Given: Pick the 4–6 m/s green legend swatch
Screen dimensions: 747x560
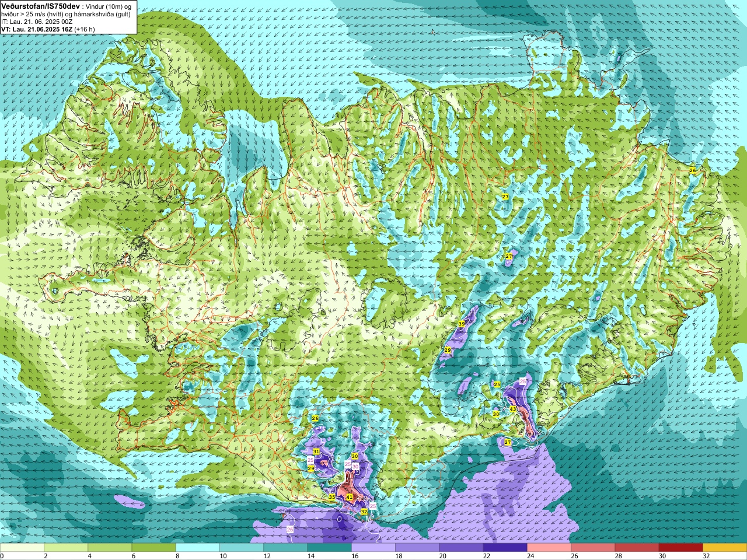Looking at the screenshot, I should coord(110,548).
